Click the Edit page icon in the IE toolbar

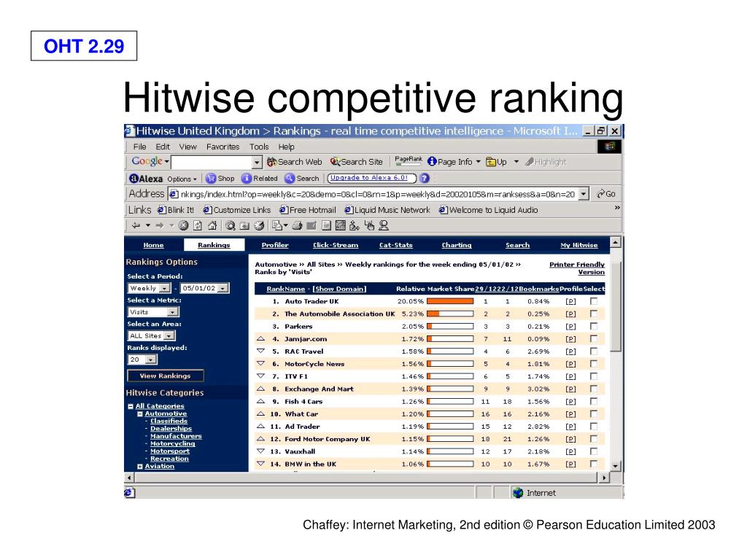pyautogui.click(x=311, y=225)
